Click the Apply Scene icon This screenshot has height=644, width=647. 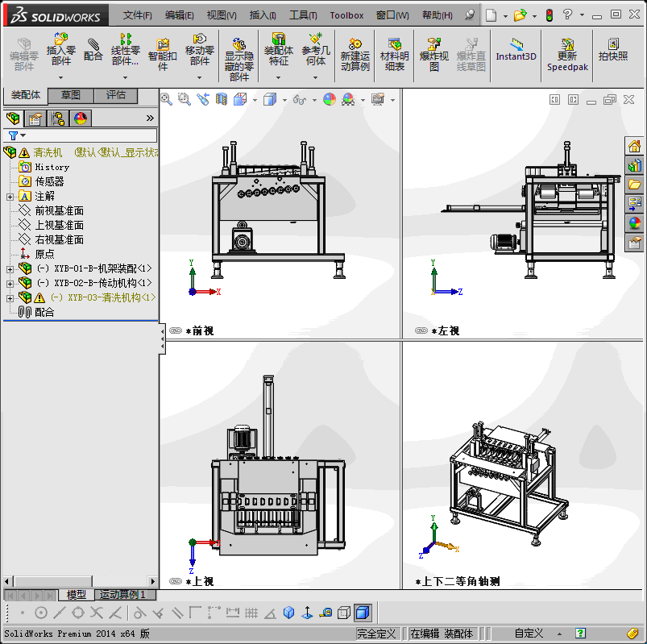(348, 99)
